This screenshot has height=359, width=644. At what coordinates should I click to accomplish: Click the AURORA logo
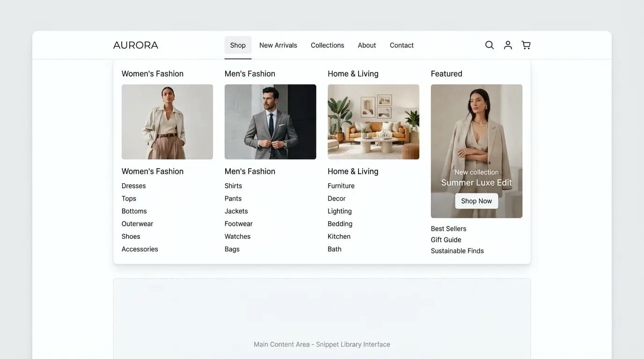click(x=136, y=45)
